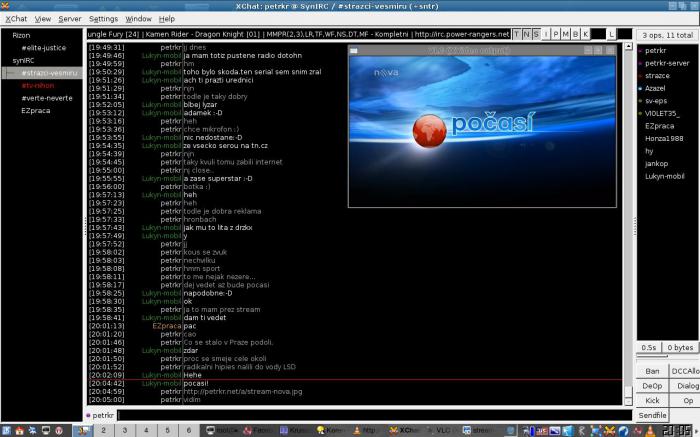
Task: Click the channel topic bar text
Action: pos(298,34)
